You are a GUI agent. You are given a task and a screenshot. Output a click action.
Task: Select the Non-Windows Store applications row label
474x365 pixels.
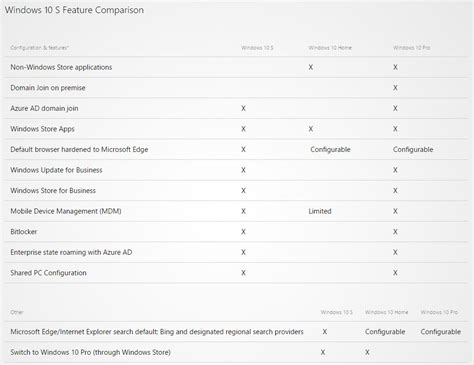coord(61,67)
